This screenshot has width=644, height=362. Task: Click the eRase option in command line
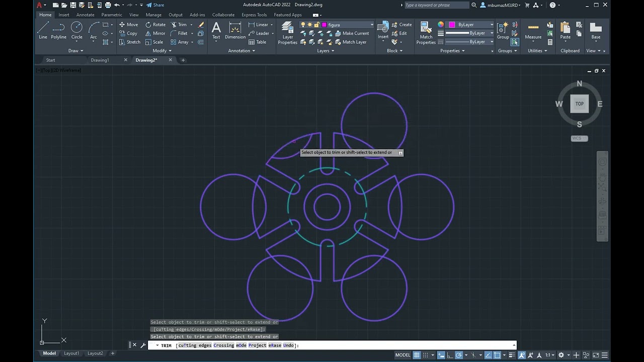tap(275, 345)
